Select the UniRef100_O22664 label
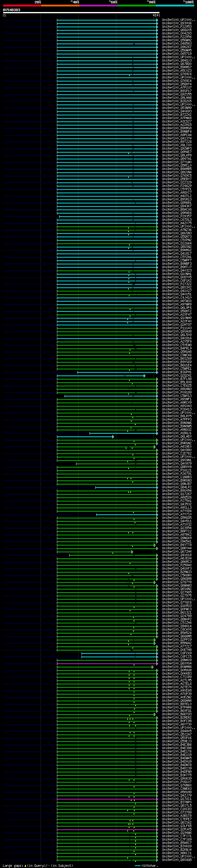 click(177, 243)
